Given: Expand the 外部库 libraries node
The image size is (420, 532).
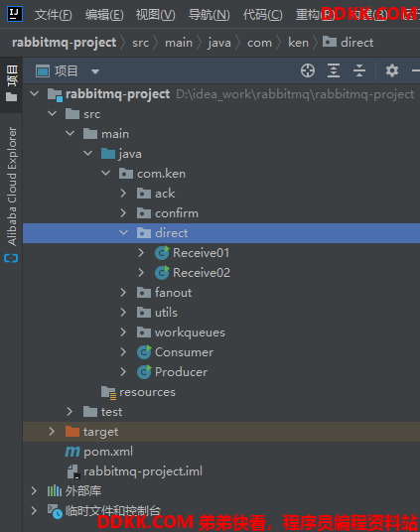Looking at the screenshot, I should pos(34,491).
